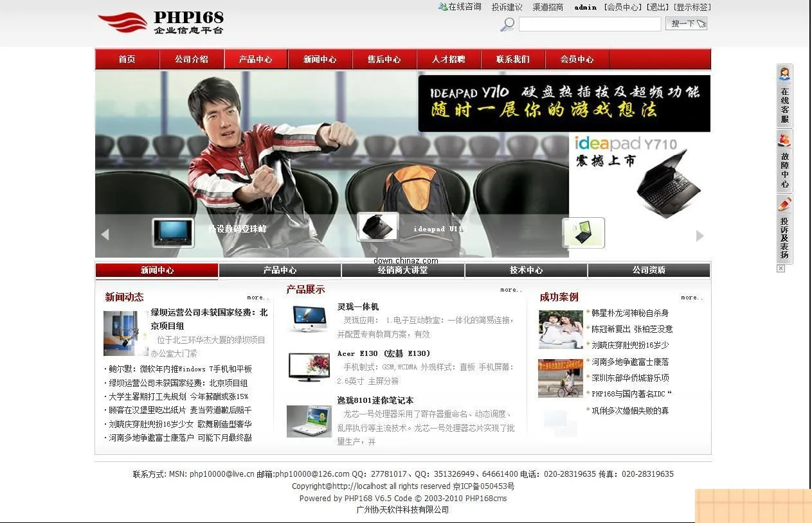This screenshot has height=523, width=812.
Task: Open case 巩俐多次婚姻失败的真
Action: tap(630, 411)
